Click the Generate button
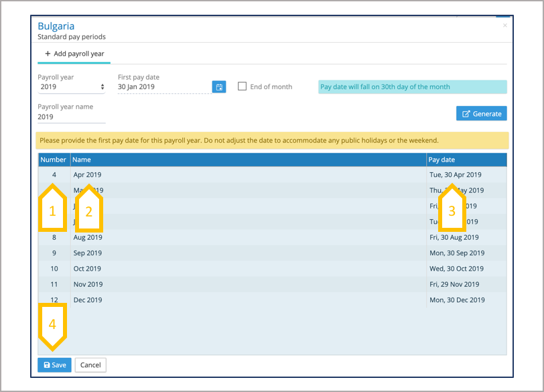 pos(481,113)
